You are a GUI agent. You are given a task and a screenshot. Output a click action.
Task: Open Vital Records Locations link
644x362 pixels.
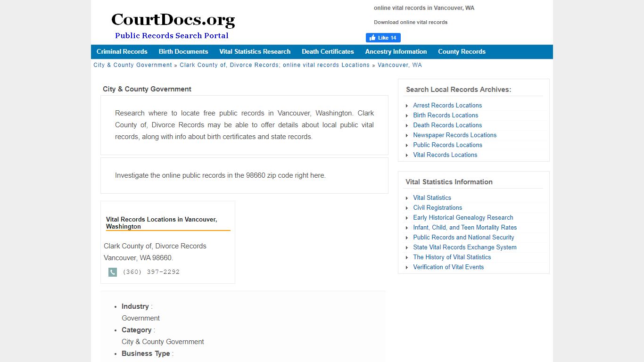pyautogui.click(x=445, y=155)
